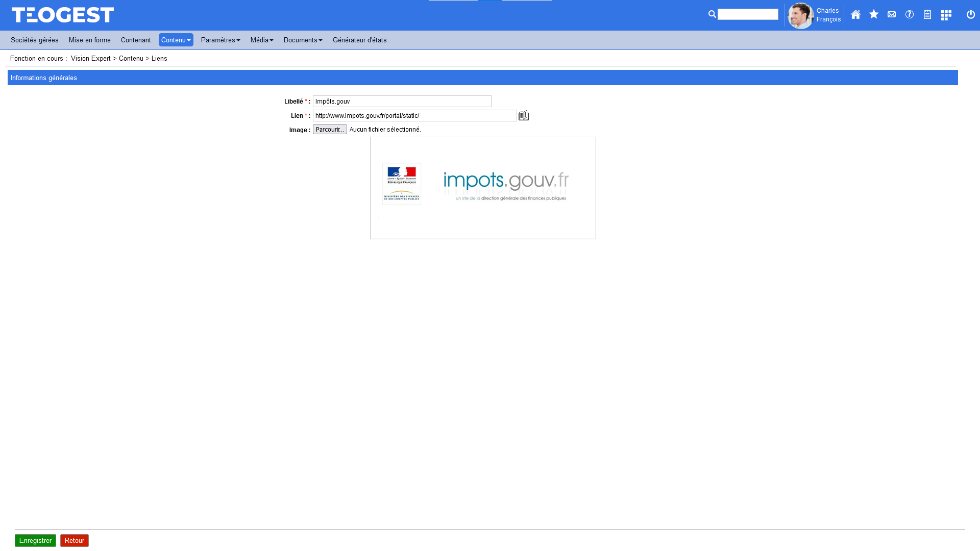Open the Sociétés gérées menu item
The image size is (980, 551).
[x=35, y=40]
